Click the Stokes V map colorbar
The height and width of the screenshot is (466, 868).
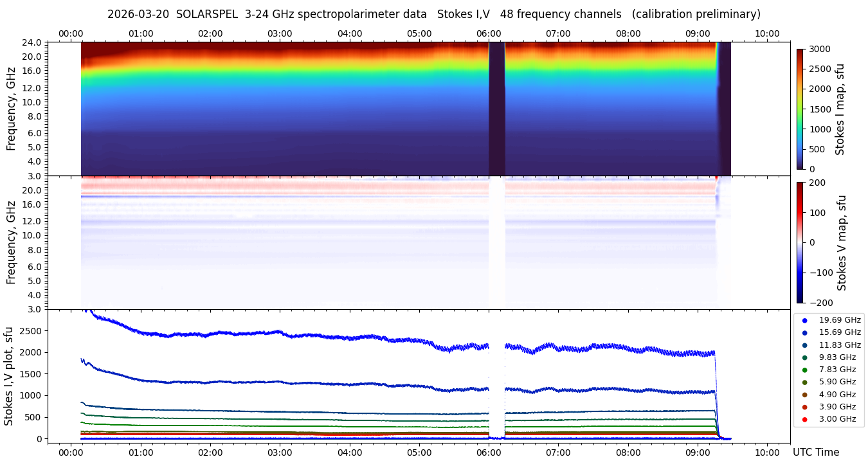point(800,242)
